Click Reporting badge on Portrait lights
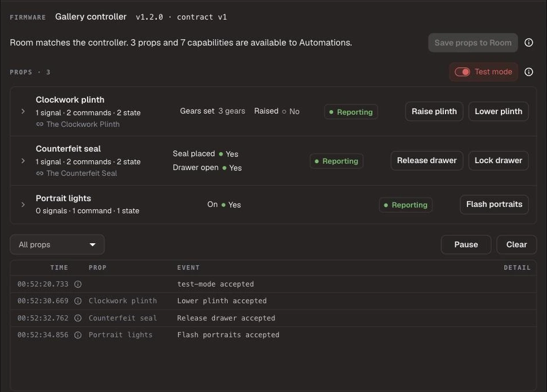 (x=406, y=205)
